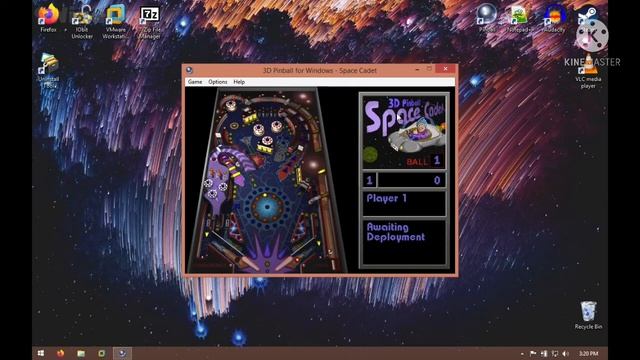Click the Space Cadet logo panel

pos(404,131)
